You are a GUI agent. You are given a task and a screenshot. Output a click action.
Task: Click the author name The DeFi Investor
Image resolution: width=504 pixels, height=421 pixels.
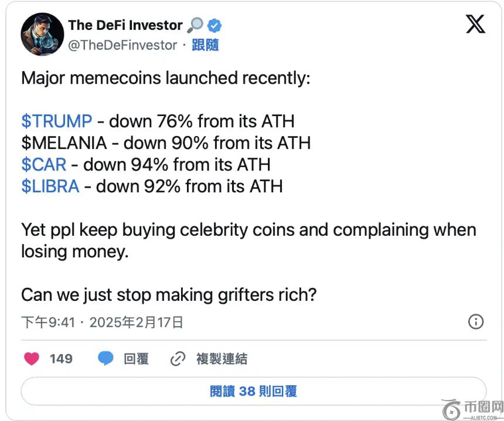(125, 25)
